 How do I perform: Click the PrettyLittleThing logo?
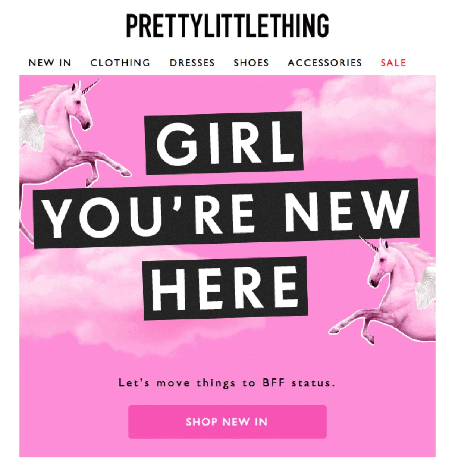pyautogui.click(x=227, y=26)
